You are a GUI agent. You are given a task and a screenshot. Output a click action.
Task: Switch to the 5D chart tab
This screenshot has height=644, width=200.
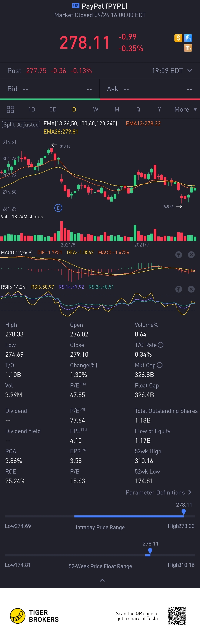coord(53,109)
